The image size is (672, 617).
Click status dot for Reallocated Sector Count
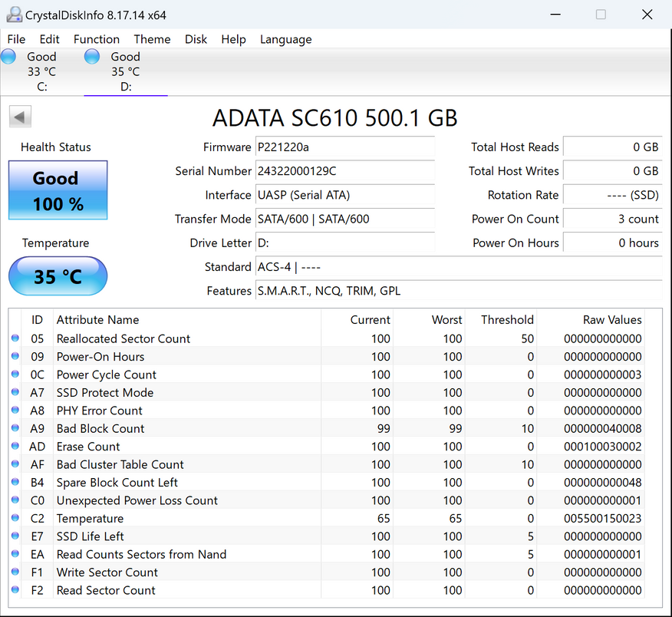click(15, 338)
